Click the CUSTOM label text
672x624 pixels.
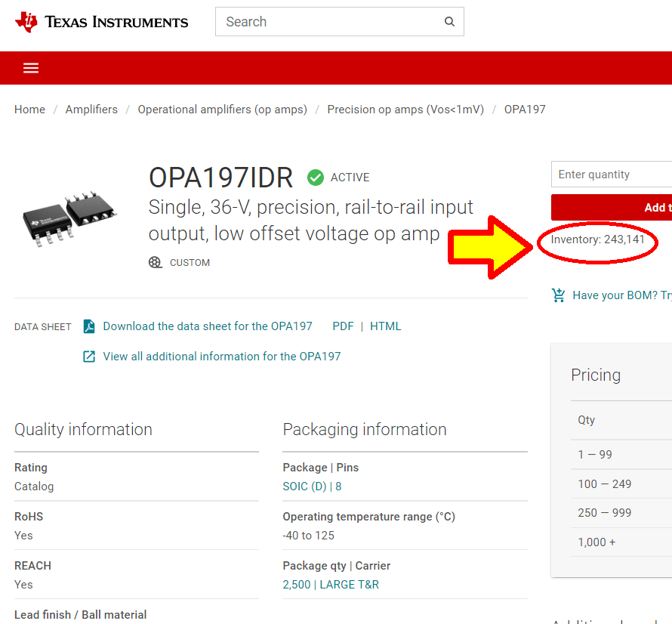[x=190, y=262]
